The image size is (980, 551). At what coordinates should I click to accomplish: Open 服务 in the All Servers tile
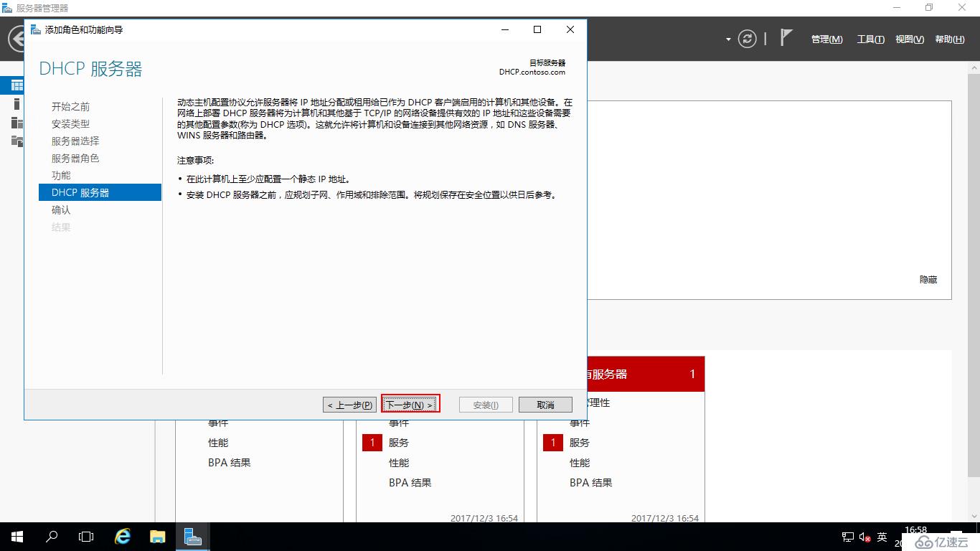tap(580, 443)
